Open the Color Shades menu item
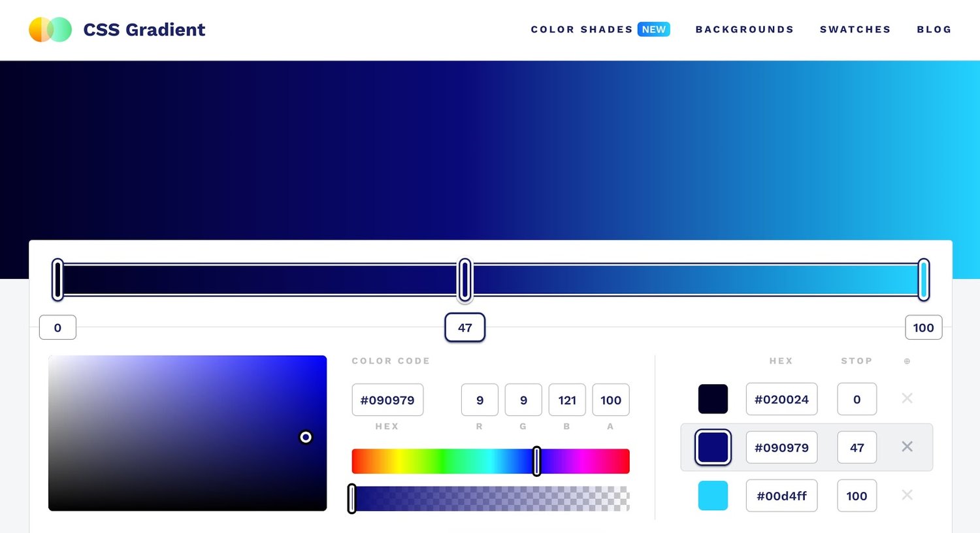980x533 pixels. pyautogui.click(x=581, y=29)
